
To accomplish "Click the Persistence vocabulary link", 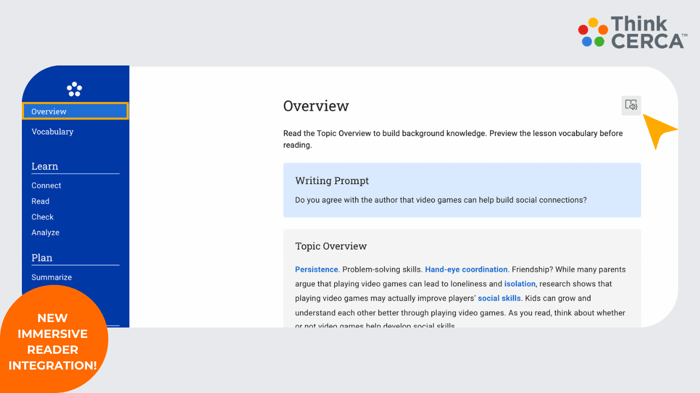I will coord(316,269).
